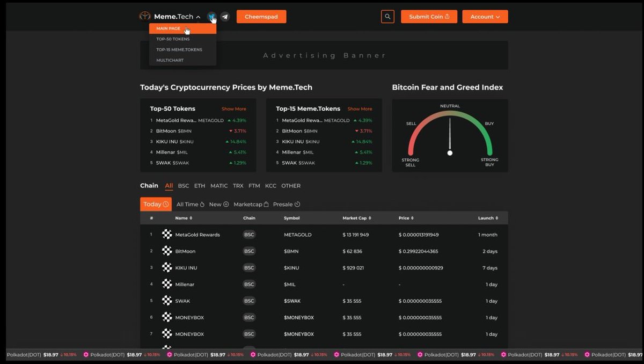Switch to All chain filter
This screenshot has width=644, height=364.
(169, 186)
